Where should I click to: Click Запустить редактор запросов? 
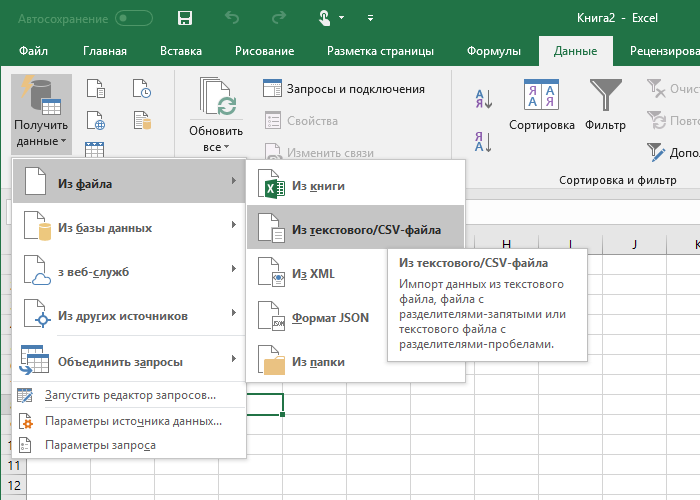(129, 395)
